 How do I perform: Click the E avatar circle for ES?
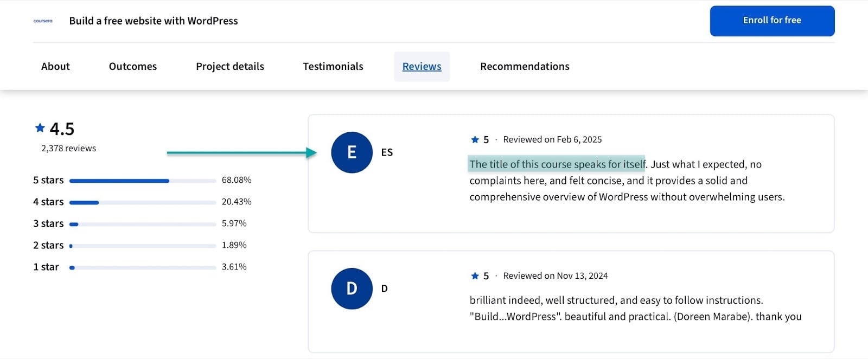[x=352, y=152]
